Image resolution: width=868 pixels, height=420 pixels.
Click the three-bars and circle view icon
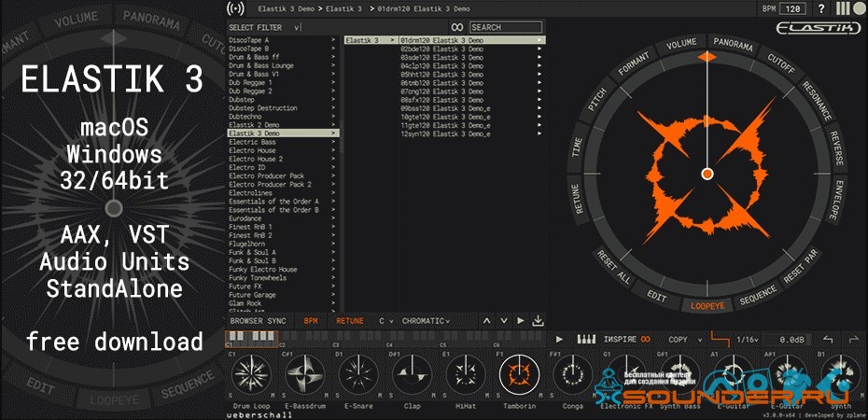pyautogui.click(x=849, y=8)
